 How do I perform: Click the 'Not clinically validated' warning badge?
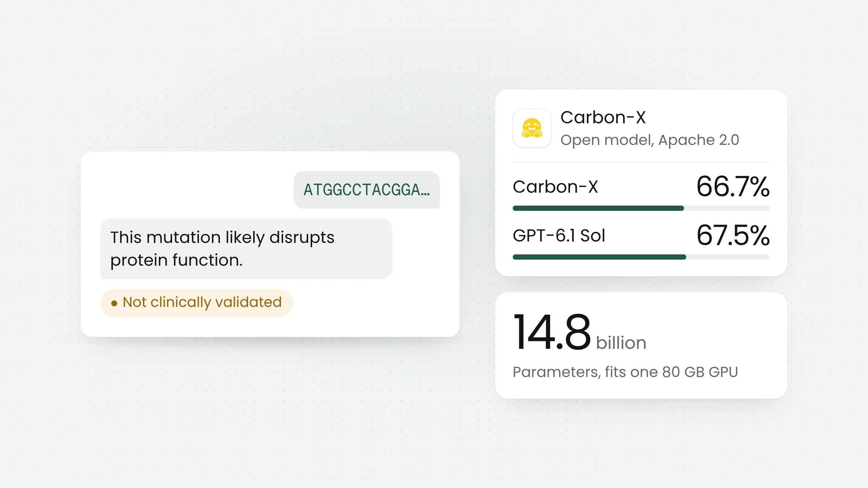point(196,303)
